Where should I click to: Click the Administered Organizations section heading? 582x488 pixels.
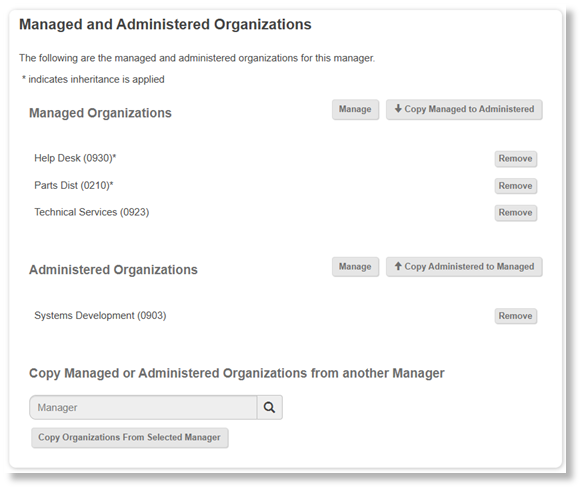[113, 270]
